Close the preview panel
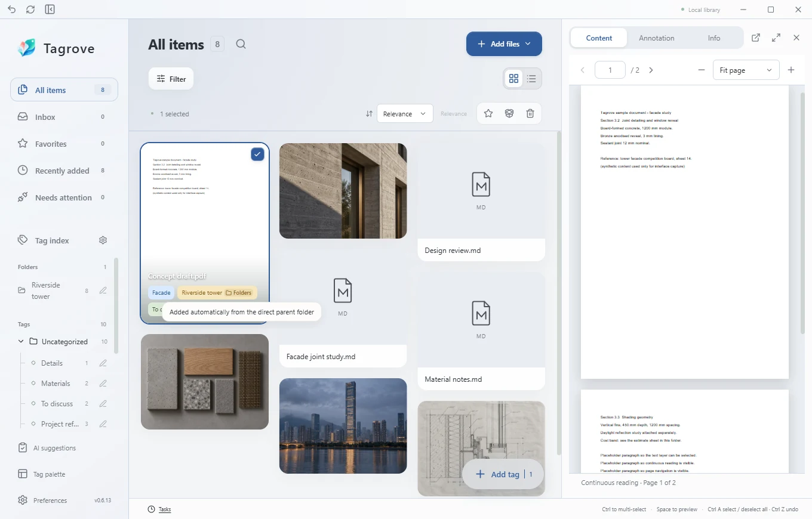This screenshot has width=812, height=519. pyautogui.click(x=796, y=38)
